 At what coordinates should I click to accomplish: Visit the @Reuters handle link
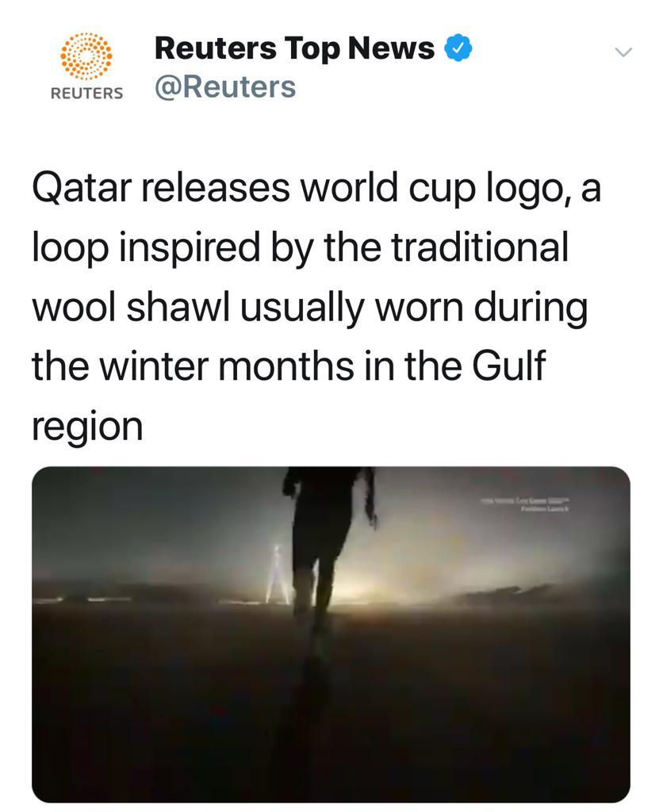pyautogui.click(x=225, y=86)
